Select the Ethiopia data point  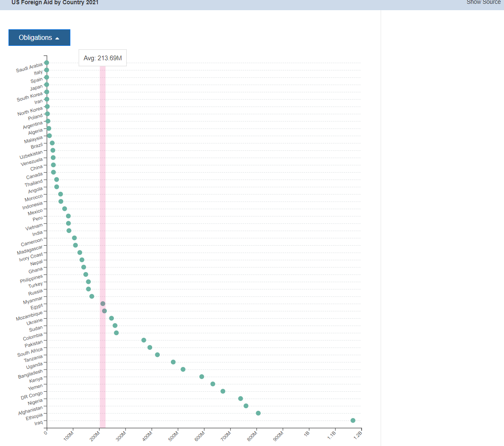coord(258,413)
